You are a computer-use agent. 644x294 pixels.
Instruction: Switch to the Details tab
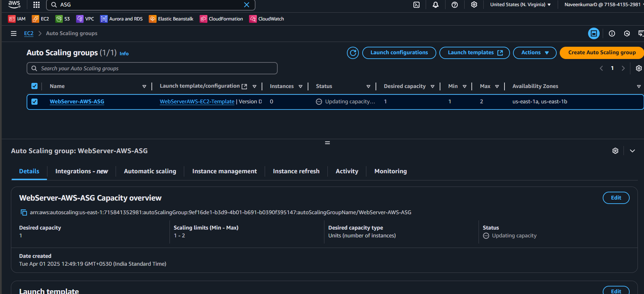29,172
